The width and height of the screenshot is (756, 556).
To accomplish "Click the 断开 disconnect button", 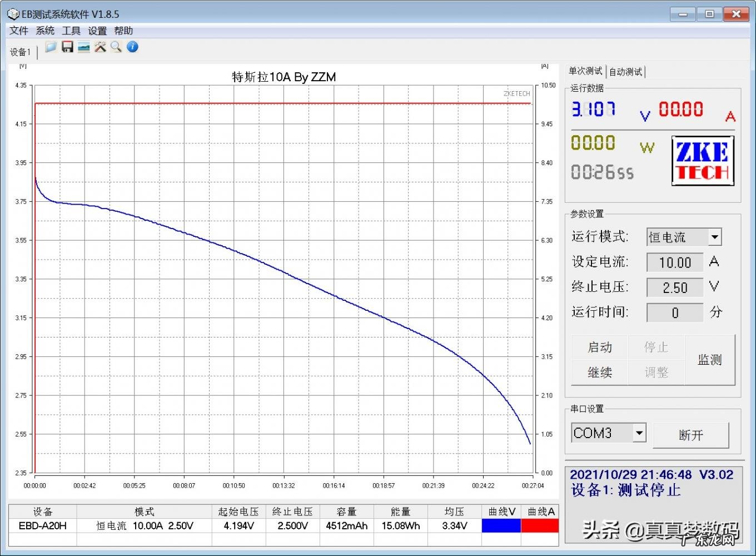I will click(690, 435).
